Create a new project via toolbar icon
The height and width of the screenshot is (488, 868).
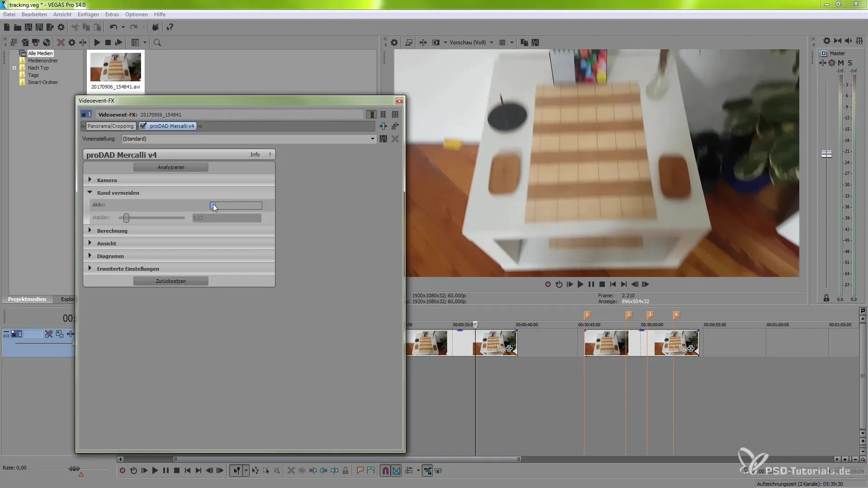coord(7,28)
